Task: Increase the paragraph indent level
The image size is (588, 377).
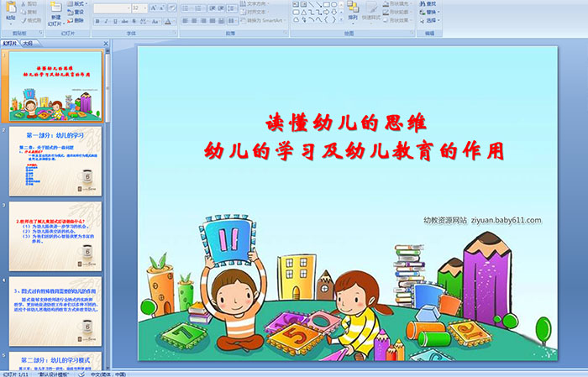Action: (x=222, y=8)
